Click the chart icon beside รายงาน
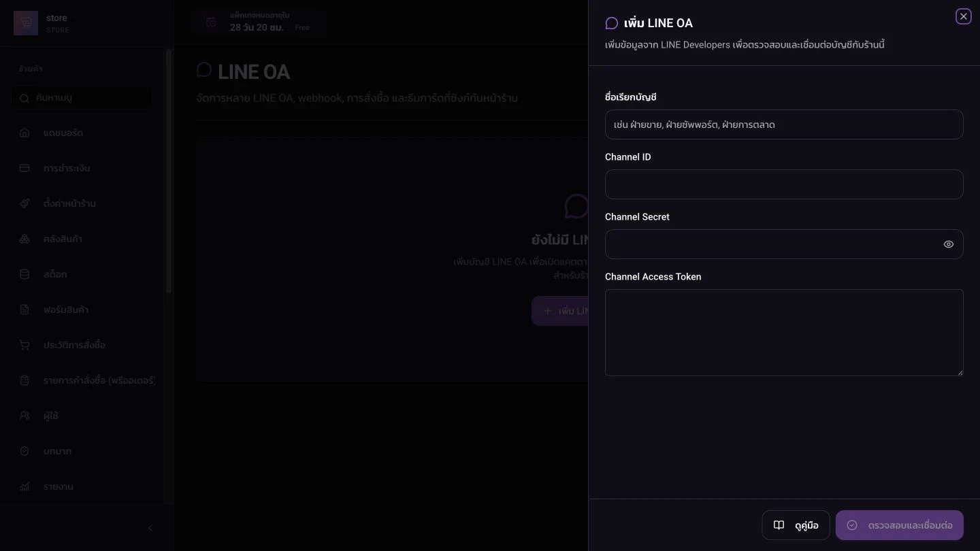Image resolution: width=980 pixels, height=551 pixels. [24, 486]
